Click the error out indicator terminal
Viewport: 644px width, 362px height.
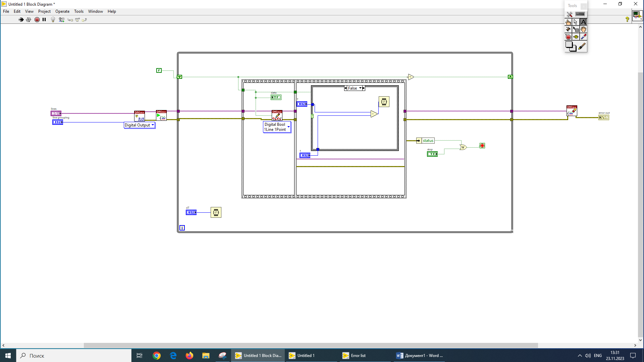tap(604, 117)
